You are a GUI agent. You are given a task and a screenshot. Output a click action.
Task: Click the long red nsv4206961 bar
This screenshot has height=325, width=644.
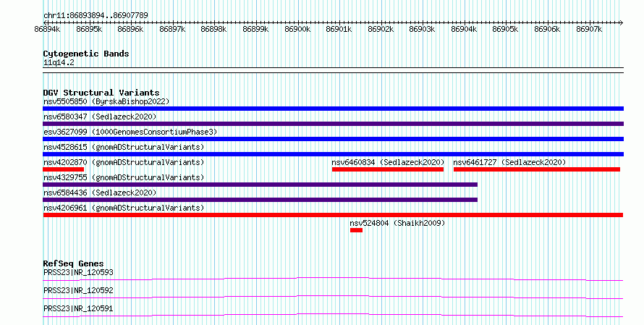[x=333, y=215]
